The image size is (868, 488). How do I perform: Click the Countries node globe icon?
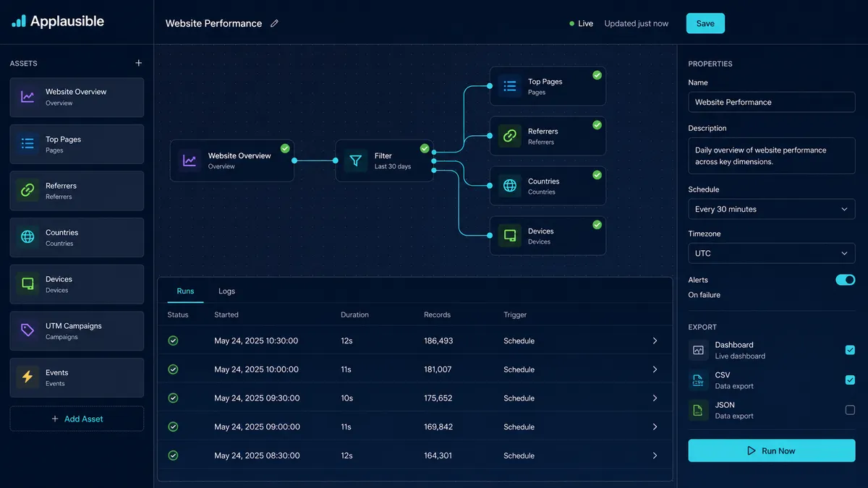point(510,186)
